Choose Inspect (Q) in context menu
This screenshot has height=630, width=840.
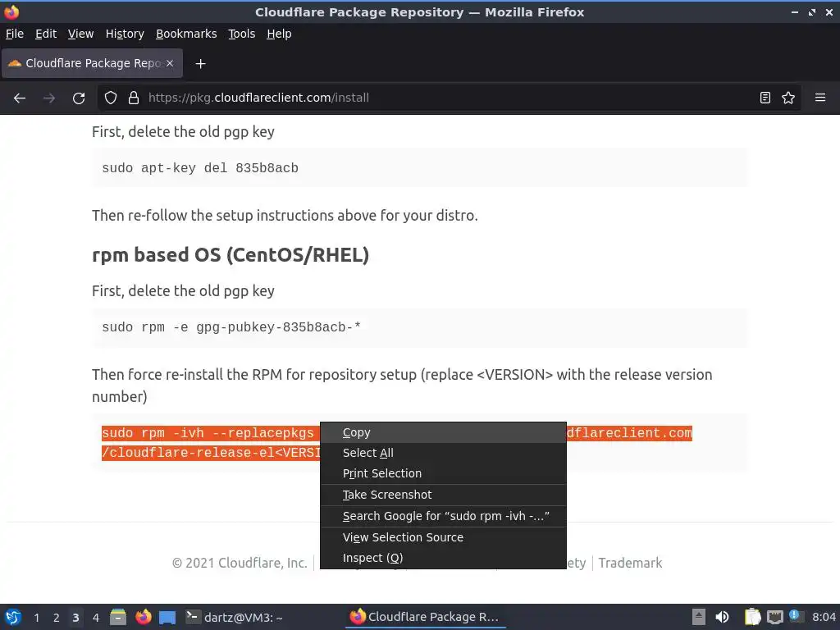click(443, 558)
